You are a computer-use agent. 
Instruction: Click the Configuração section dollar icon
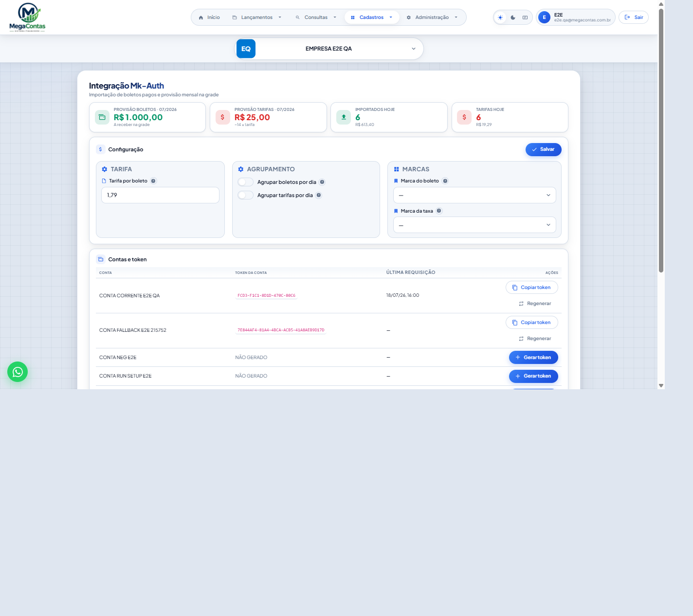pyautogui.click(x=101, y=149)
